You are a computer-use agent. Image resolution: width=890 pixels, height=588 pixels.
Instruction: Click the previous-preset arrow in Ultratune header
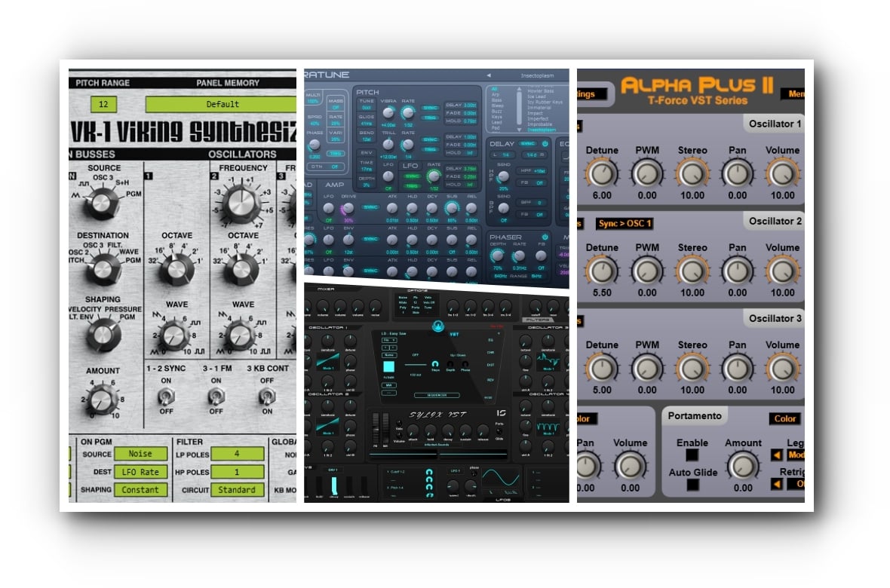tap(489, 75)
